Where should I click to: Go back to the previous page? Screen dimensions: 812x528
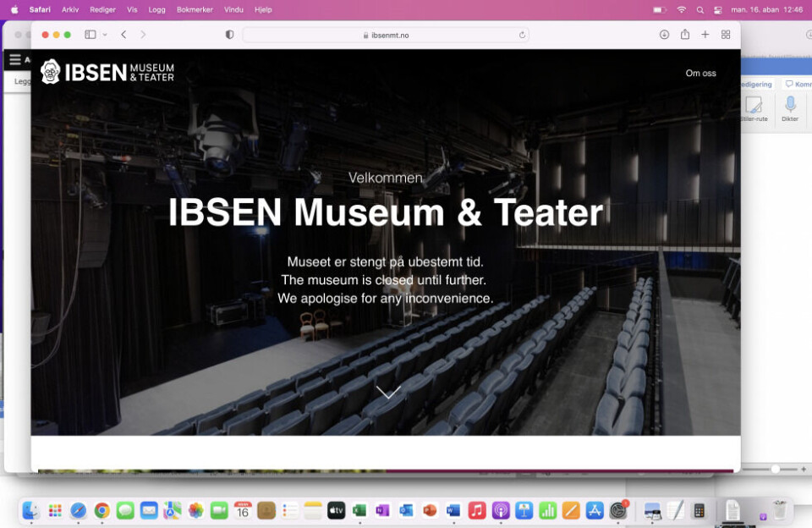pyautogui.click(x=123, y=35)
